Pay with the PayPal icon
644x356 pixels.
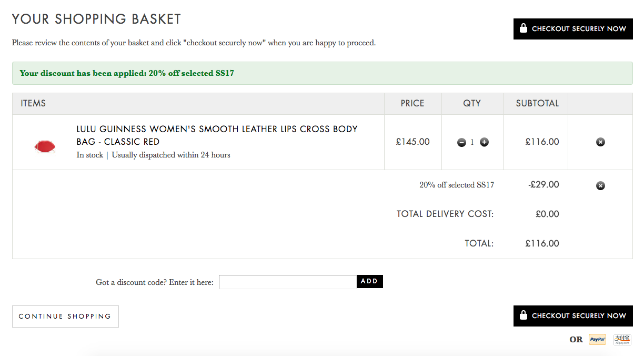tap(597, 340)
